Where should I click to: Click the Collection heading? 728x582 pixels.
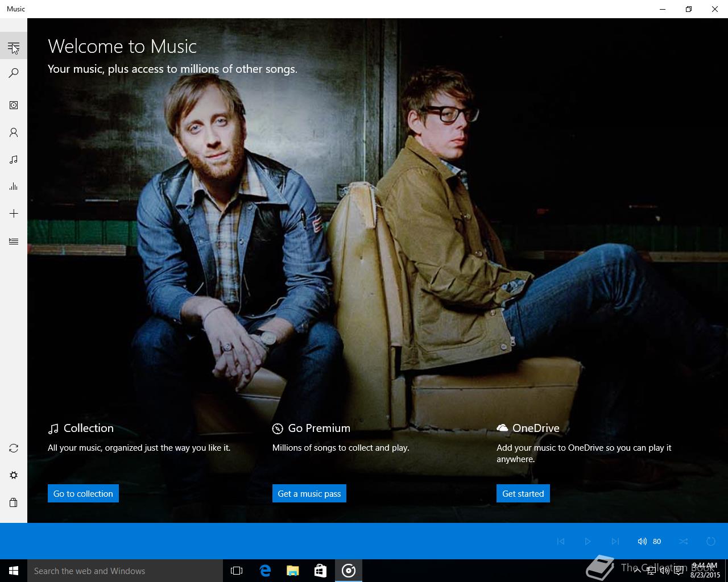pyautogui.click(x=81, y=428)
